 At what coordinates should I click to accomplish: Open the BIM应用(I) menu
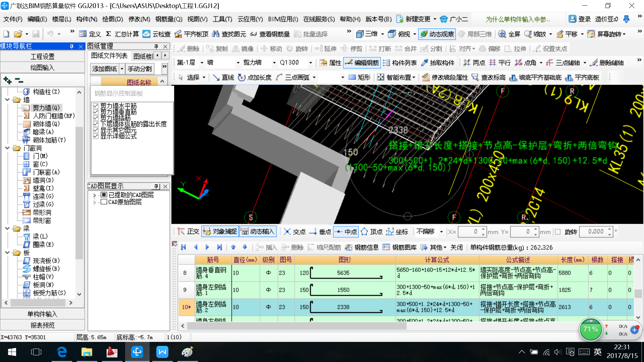coord(283,19)
